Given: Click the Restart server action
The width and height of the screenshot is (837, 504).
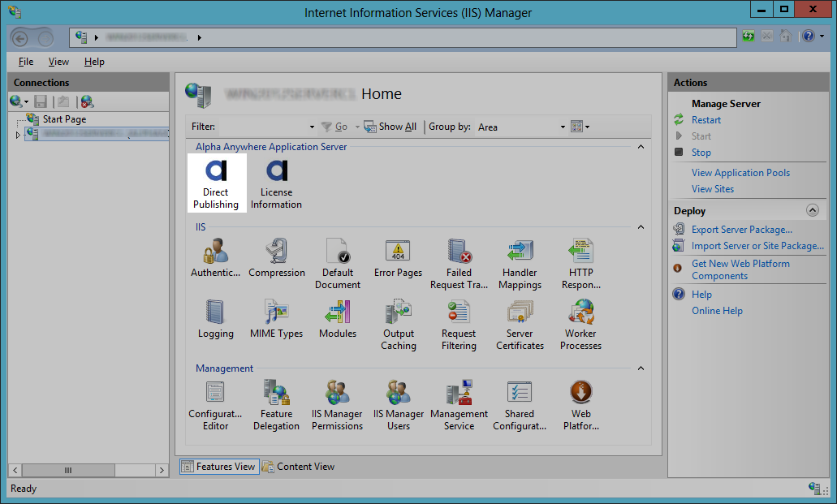Looking at the screenshot, I should pyautogui.click(x=705, y=120).
